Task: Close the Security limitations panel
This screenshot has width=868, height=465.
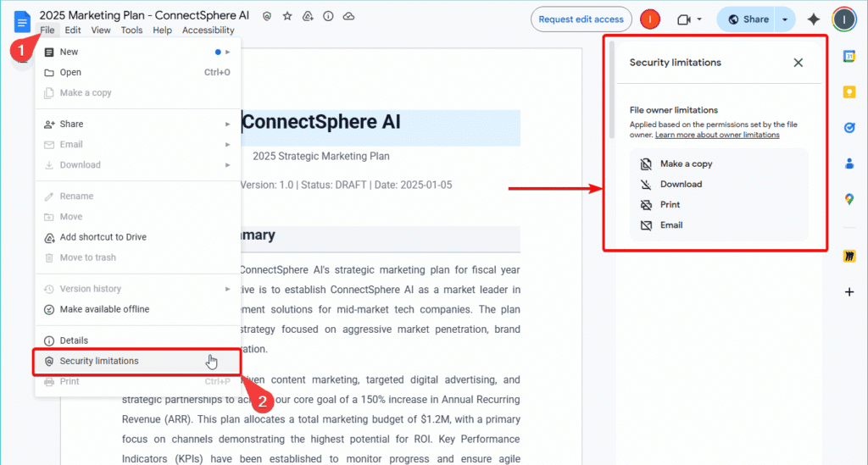Action: coord(798,63)
